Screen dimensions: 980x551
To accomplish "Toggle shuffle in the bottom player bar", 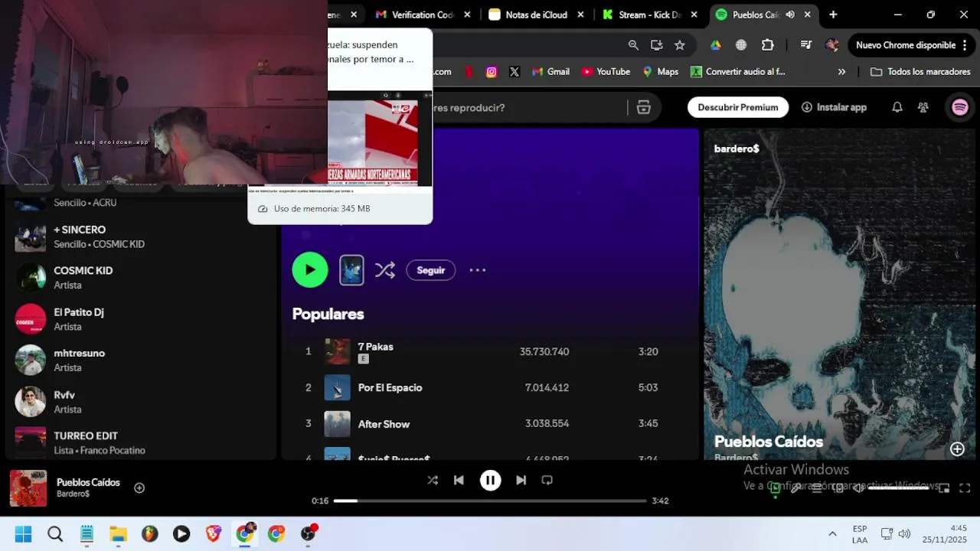I will (433, 480).
